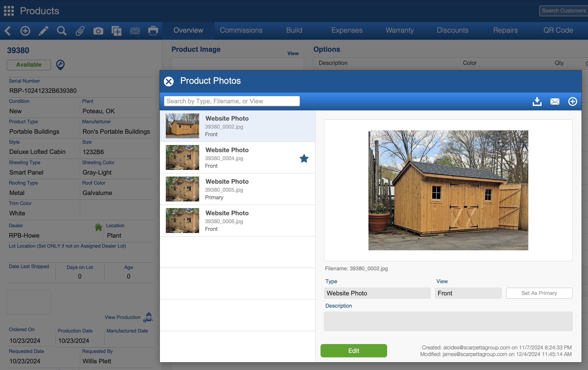Click the green Edit button
Screen dimensions: 588x370
354,350
